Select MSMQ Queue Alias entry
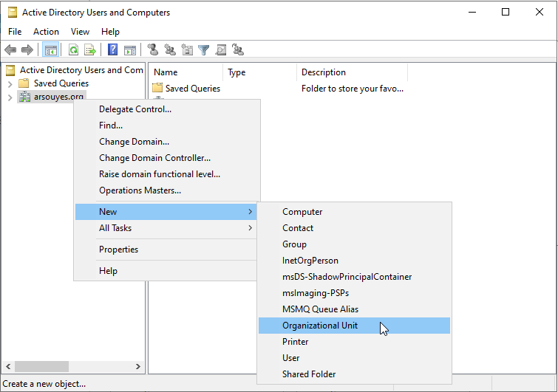558x392 pixels. pyautogui.click(x=354, y=309)
